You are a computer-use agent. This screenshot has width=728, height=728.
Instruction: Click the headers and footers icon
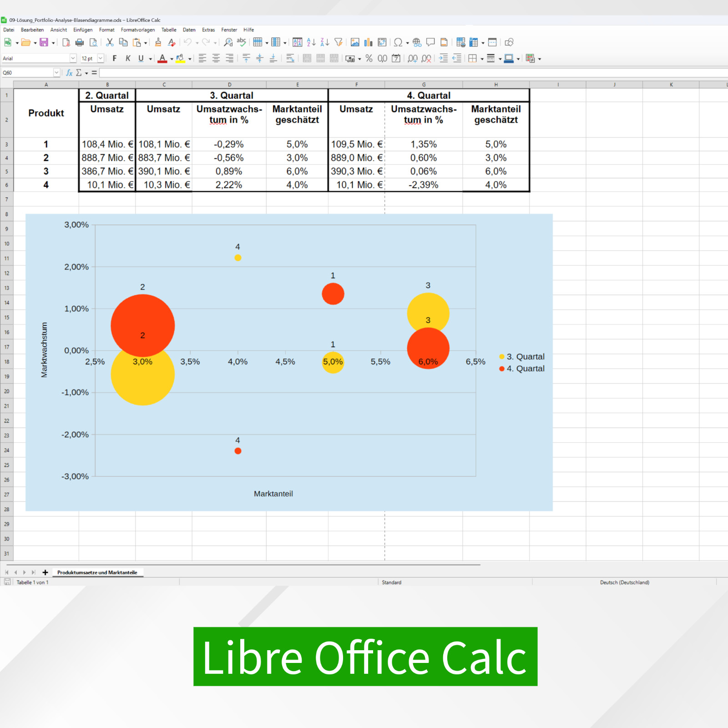(x=444, y=42)
